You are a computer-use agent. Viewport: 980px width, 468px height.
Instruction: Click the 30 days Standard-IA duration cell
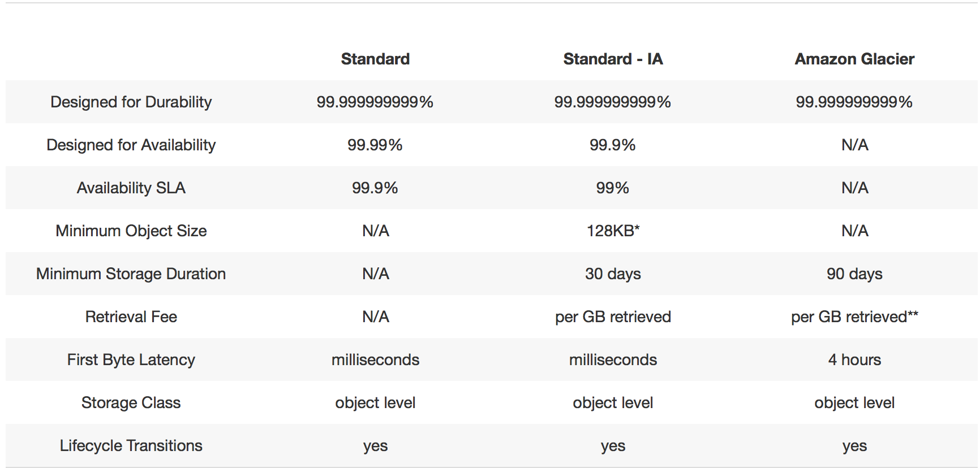613,274
